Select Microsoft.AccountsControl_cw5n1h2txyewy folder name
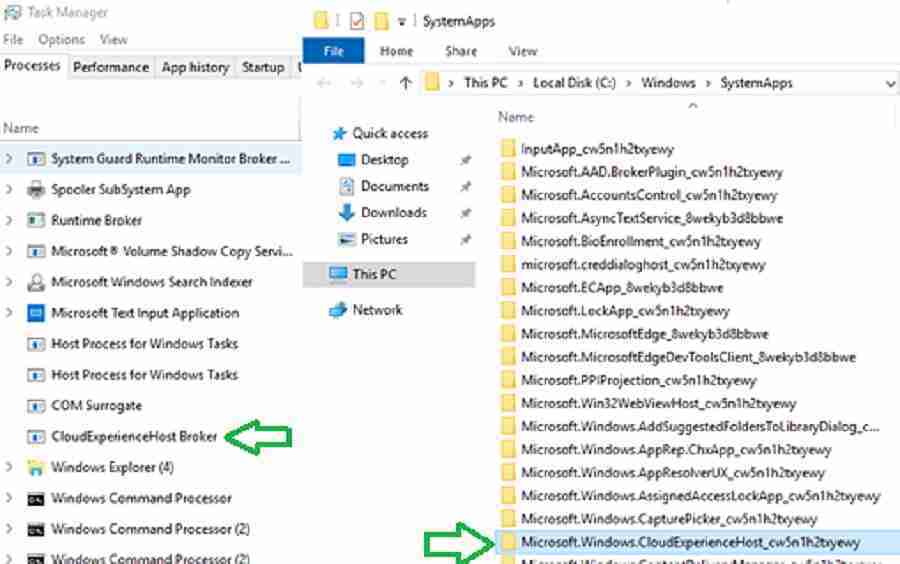900x564 pixels. (x=649, y=195)
